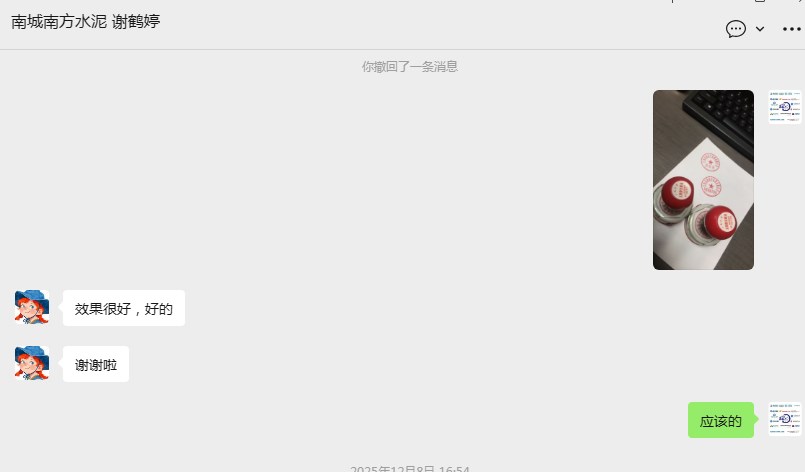Click own avatar beside 应该的 reply
This screenshot has height=472, width=805.
click(x=784, y=419)
